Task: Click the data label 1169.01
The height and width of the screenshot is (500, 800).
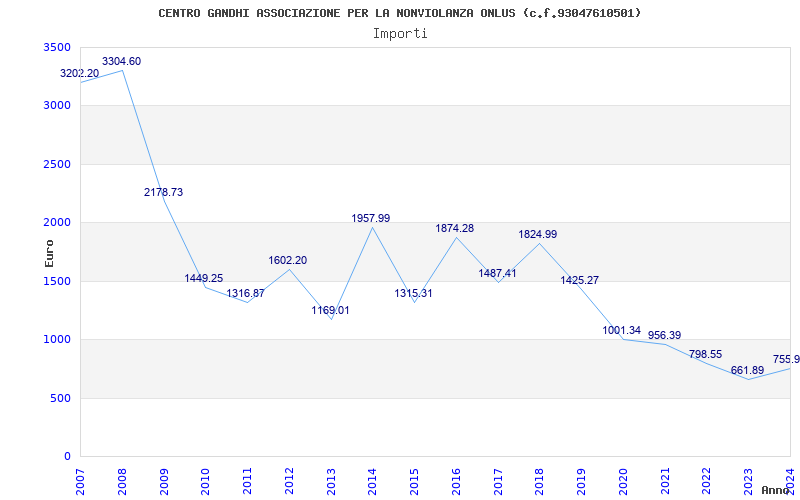Action: pos(331,310)
